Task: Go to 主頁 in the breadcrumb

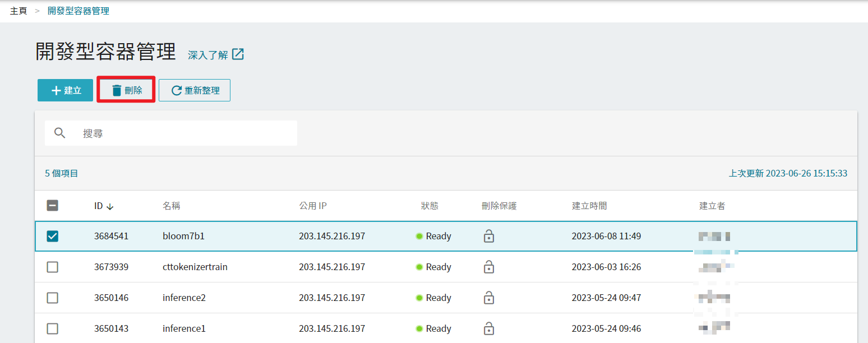Action: (19, 11)
